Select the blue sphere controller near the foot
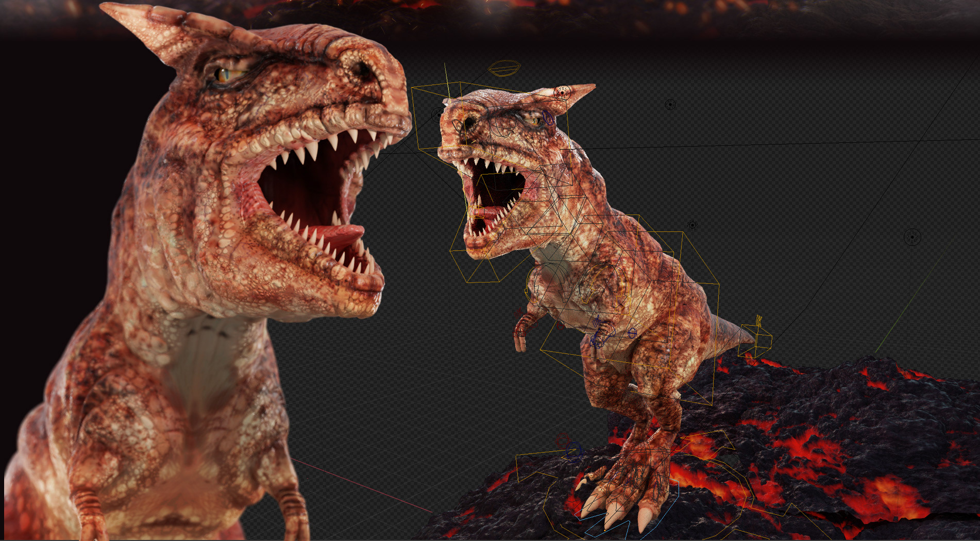Screen dimensions: 980x541 (573, 452)
